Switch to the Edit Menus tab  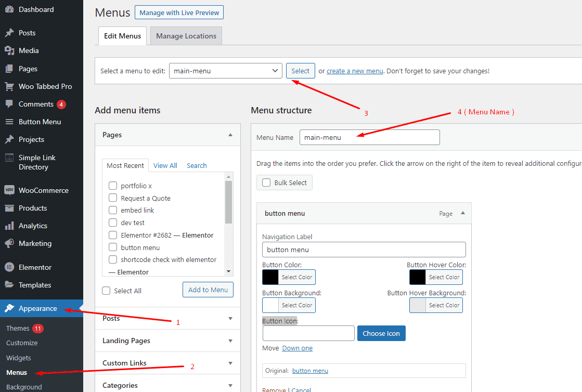tap(123, 36)
